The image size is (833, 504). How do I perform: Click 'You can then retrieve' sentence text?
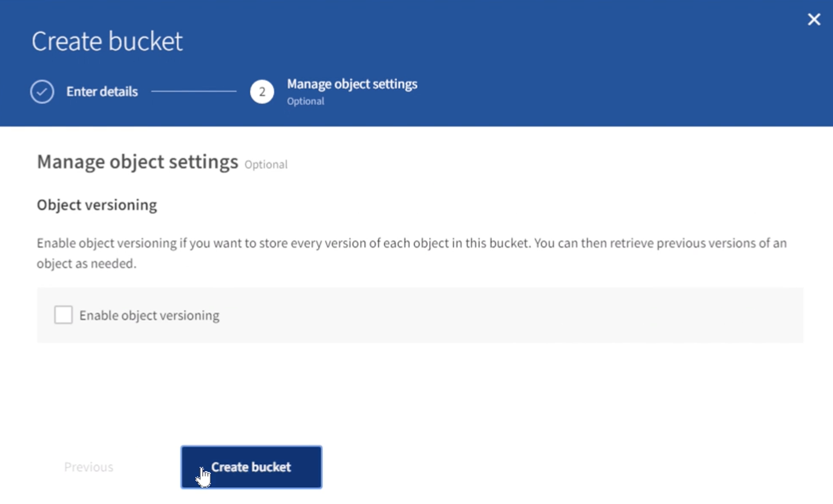(597, 243)
